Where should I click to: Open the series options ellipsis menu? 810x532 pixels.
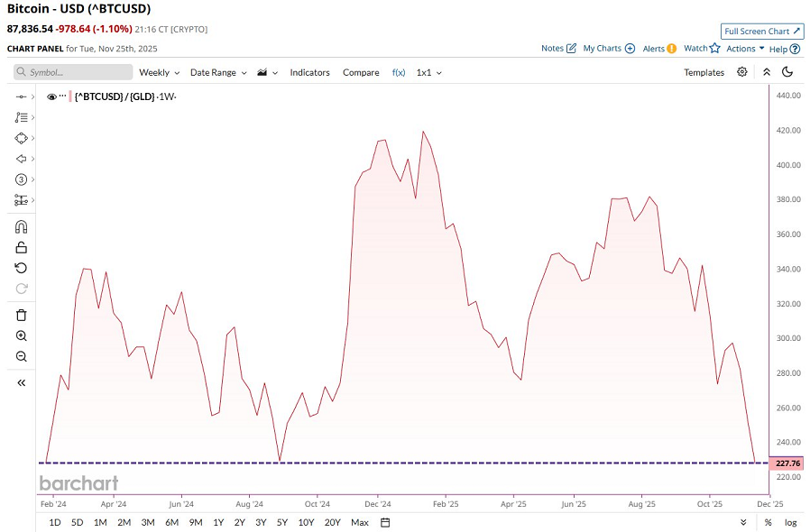62,96
